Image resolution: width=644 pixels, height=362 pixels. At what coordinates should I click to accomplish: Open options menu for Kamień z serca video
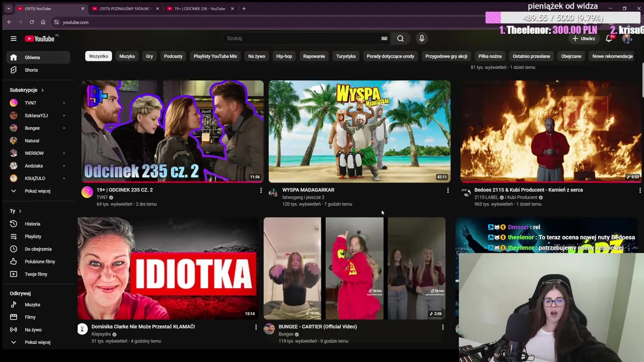tap(640, 191)
